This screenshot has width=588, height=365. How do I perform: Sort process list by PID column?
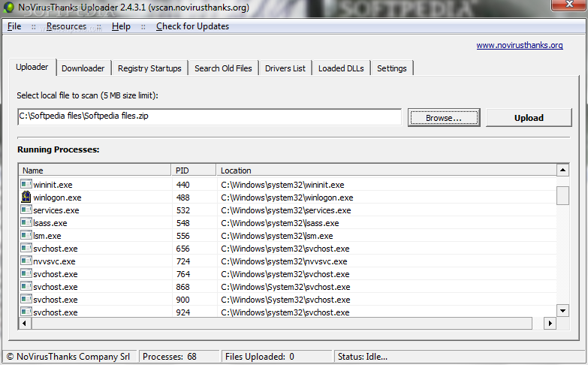(x=194, y=170)
